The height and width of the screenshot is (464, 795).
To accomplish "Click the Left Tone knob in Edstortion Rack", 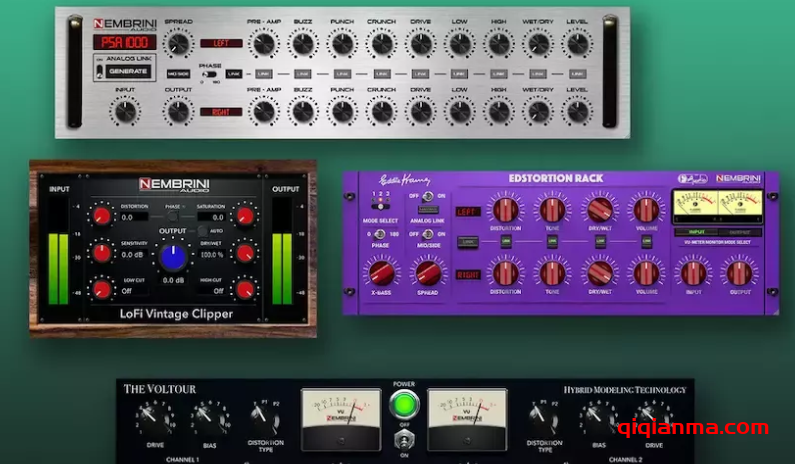I will (x=552, y=209).
